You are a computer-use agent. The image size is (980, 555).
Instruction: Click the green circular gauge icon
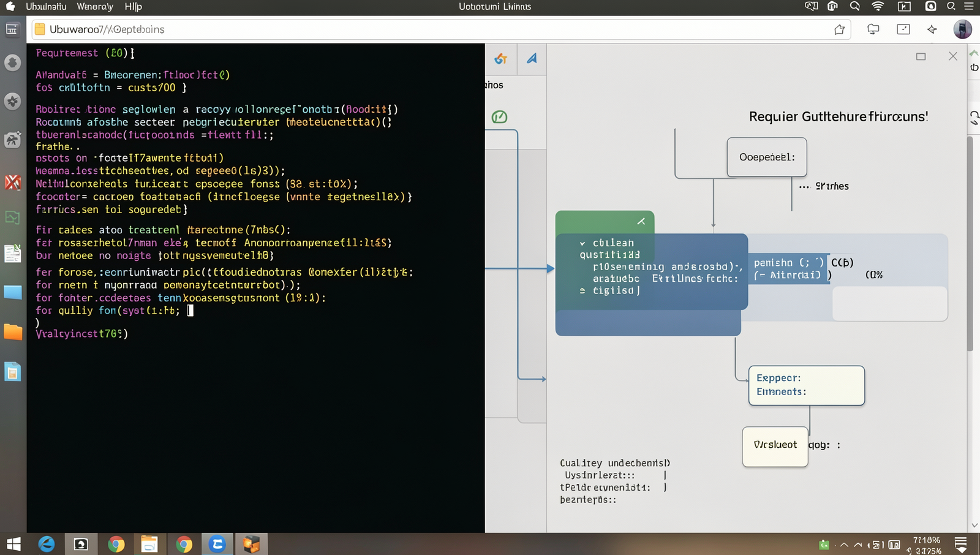tap(500, 116)
